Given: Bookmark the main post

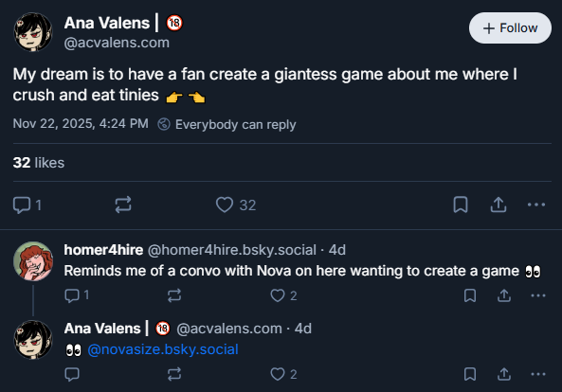Looking at the screenshot, I should coord(461,205).
